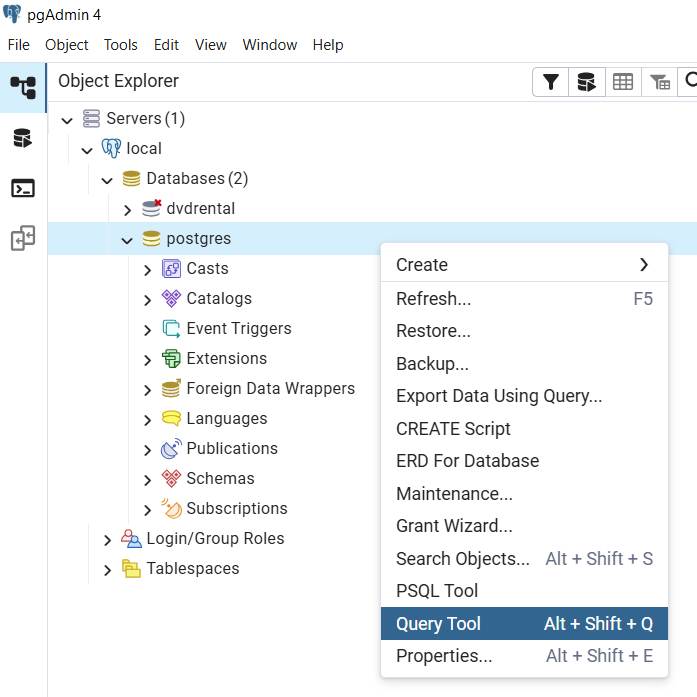Choose Grant Wizard... menu entry

(524, 526)
